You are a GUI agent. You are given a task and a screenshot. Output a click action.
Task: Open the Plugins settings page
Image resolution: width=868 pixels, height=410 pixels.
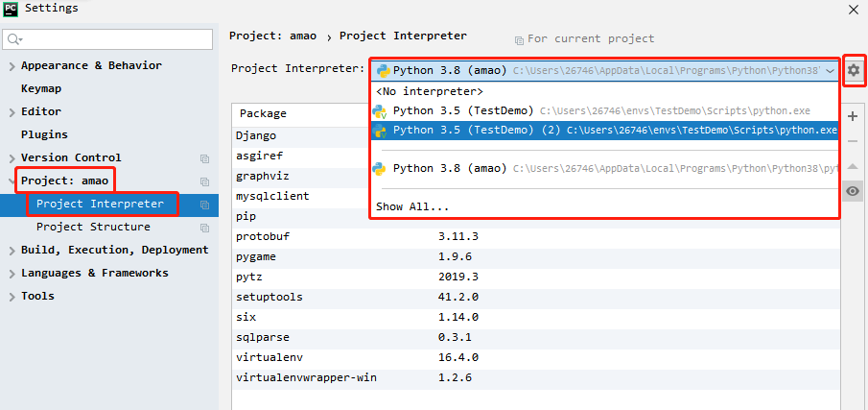[x=44, y=134]
